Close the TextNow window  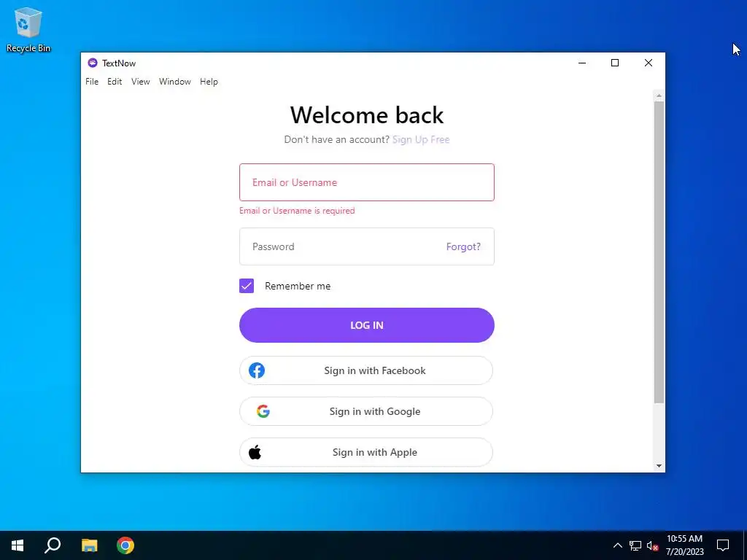(x=649, y=63)
